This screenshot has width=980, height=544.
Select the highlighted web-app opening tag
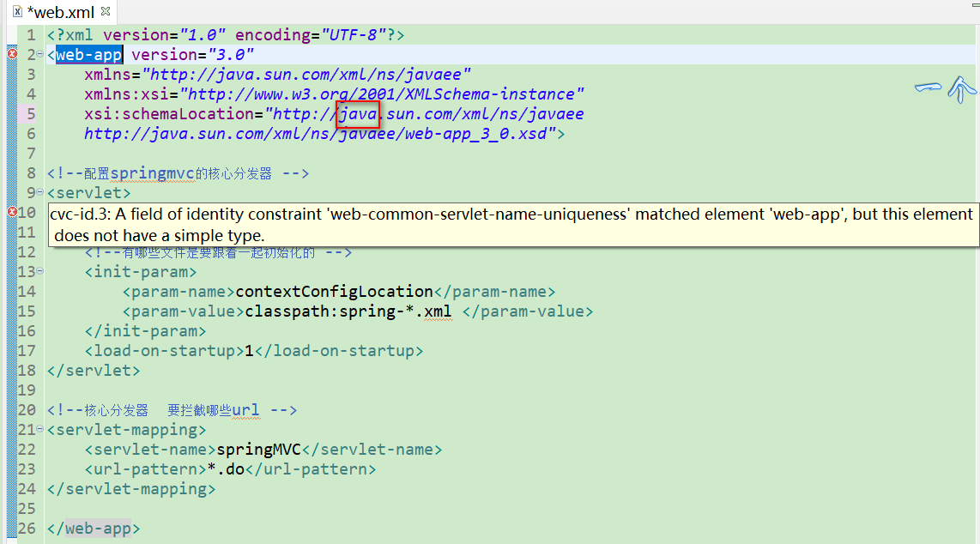pyautogui.click(x=88, y=54)
